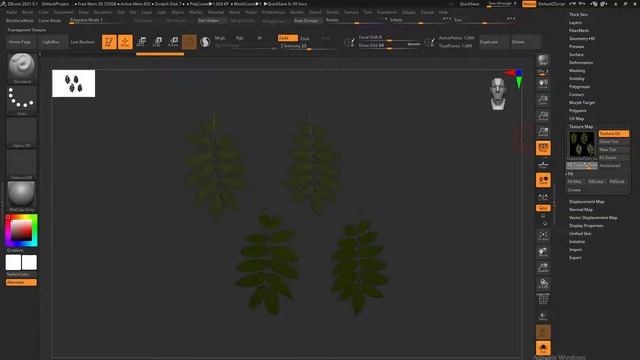The width and height of the screenshot is (640, 360).
Task: Open the Material menu
Action: coord(216,12)
